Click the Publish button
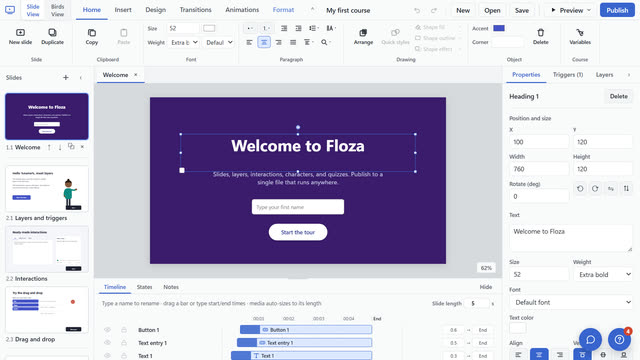640x360 pixels. tap(617, 10)
